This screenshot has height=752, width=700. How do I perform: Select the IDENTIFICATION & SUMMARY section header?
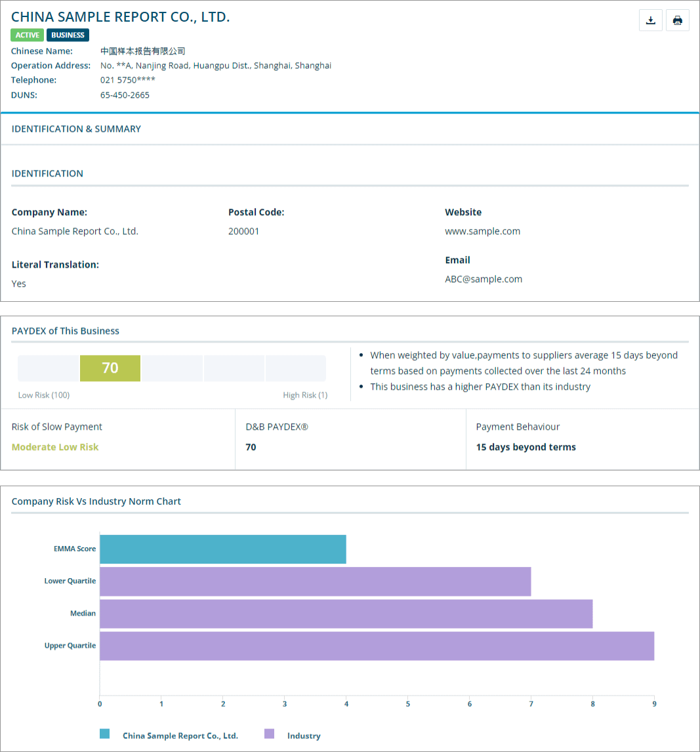coord(76,129)
